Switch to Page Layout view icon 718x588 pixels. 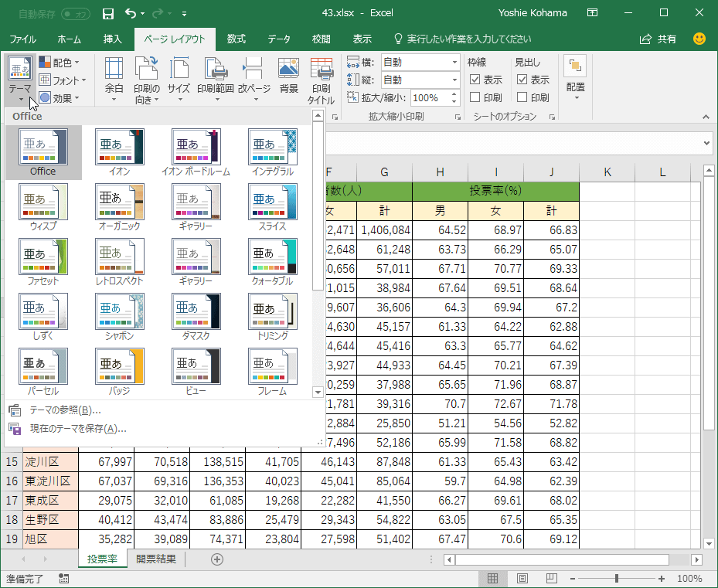point(522,579)
